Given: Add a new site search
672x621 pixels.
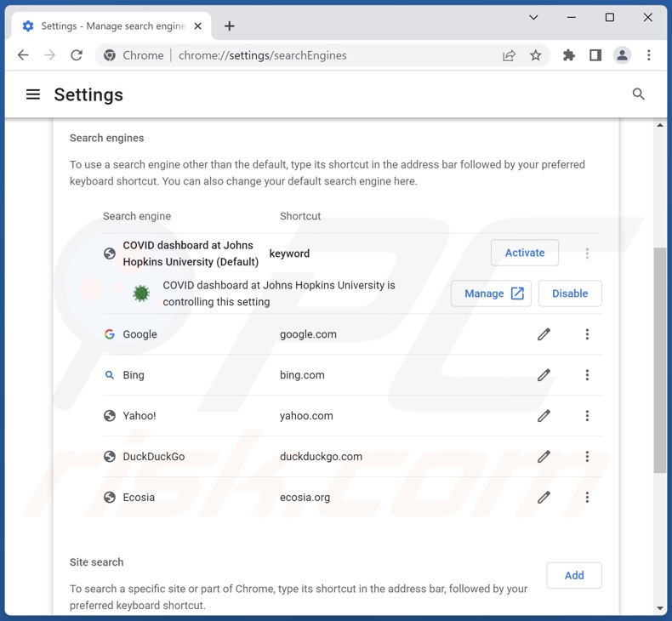Looking at the screenshot, I should point(574,575).
